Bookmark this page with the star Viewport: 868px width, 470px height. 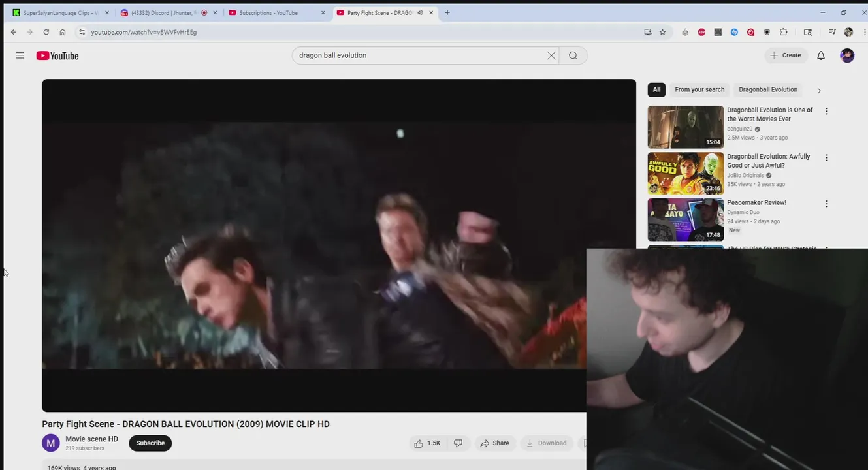point(662,32)
